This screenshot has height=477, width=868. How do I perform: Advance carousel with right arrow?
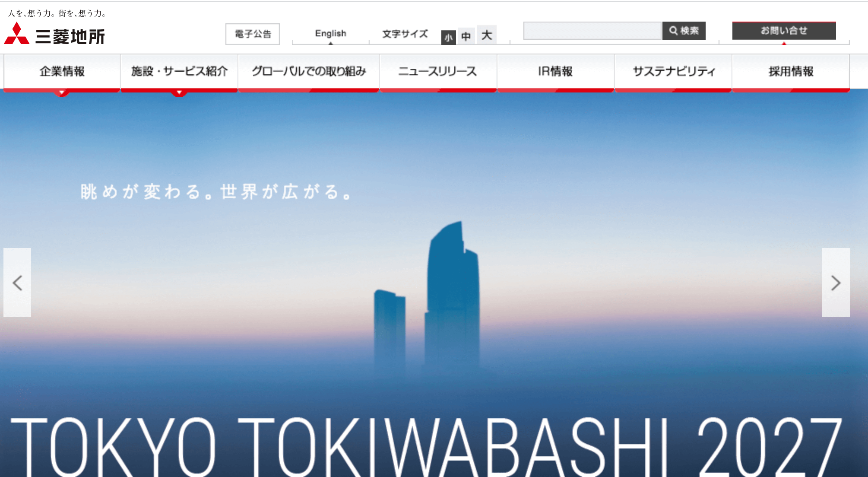point(836,283)
